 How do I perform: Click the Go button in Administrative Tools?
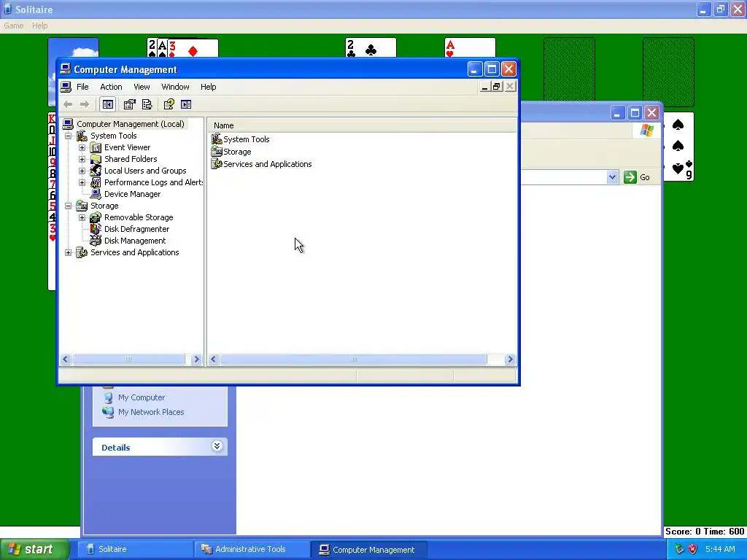[x=637, y=177]
